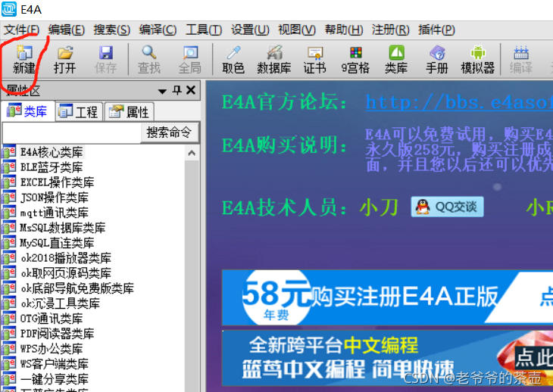
Task: Click the library icon beside OTG通讯类库
Action: point(9,319)
